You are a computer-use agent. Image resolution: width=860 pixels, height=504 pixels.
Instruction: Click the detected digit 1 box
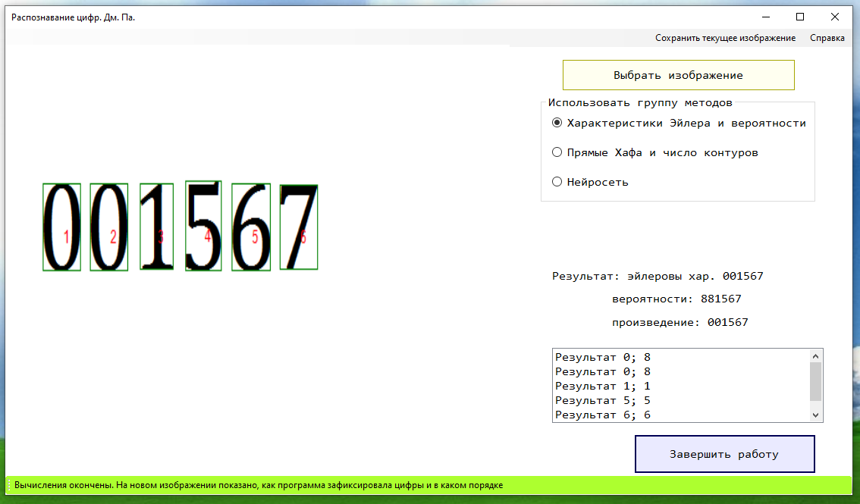[x=157, y=227]
